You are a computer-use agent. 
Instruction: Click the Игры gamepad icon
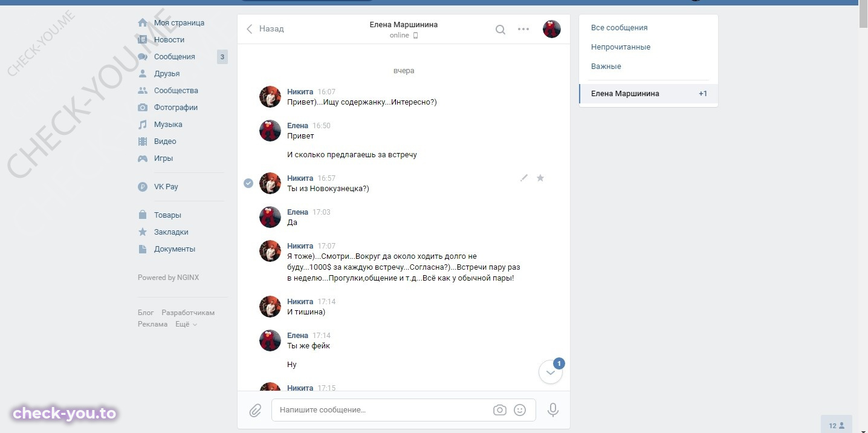143,158
